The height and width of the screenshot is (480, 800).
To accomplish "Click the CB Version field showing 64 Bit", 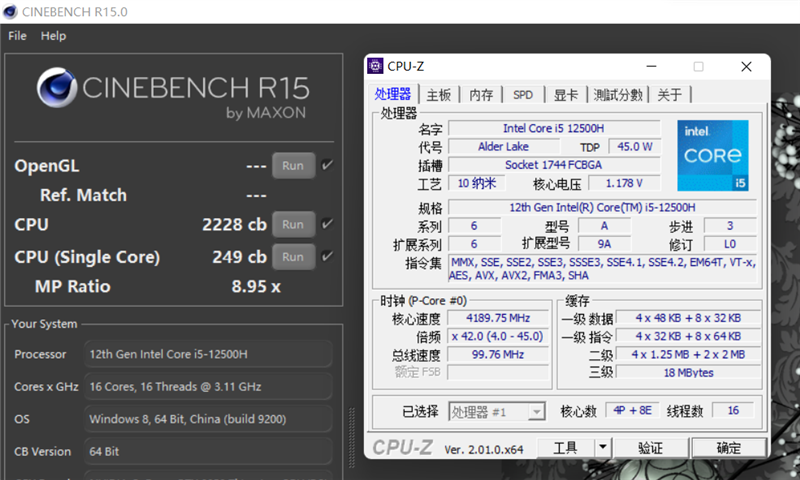I will pyautogui.click(x=208, y=451).
